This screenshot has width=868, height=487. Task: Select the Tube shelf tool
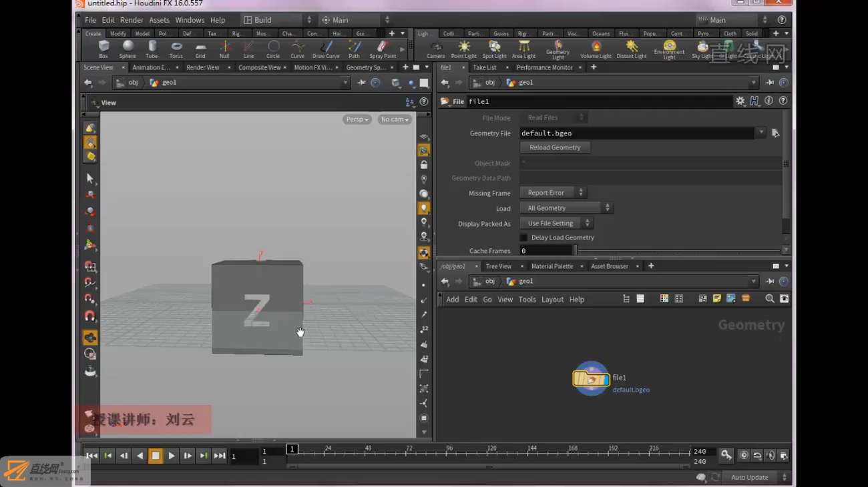point(152,49)
